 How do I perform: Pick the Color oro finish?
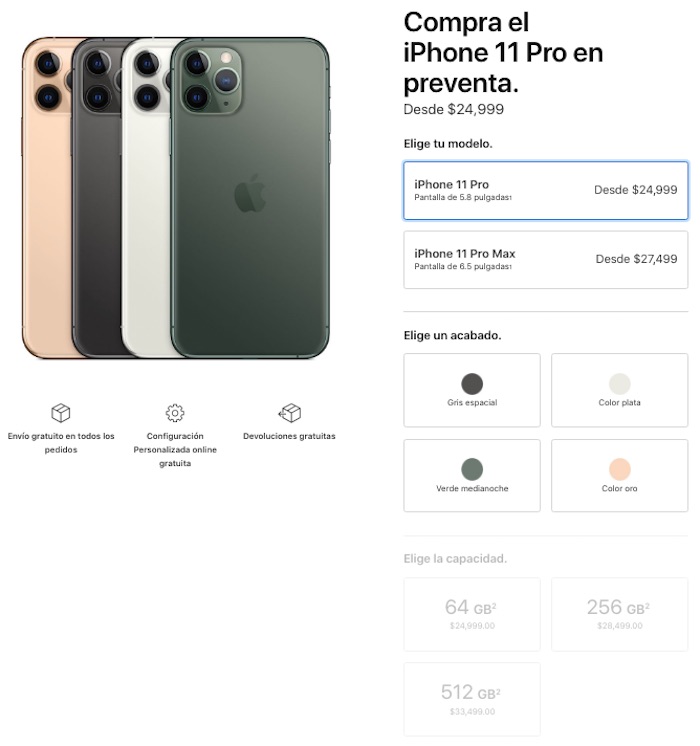[x=619, y=475]
